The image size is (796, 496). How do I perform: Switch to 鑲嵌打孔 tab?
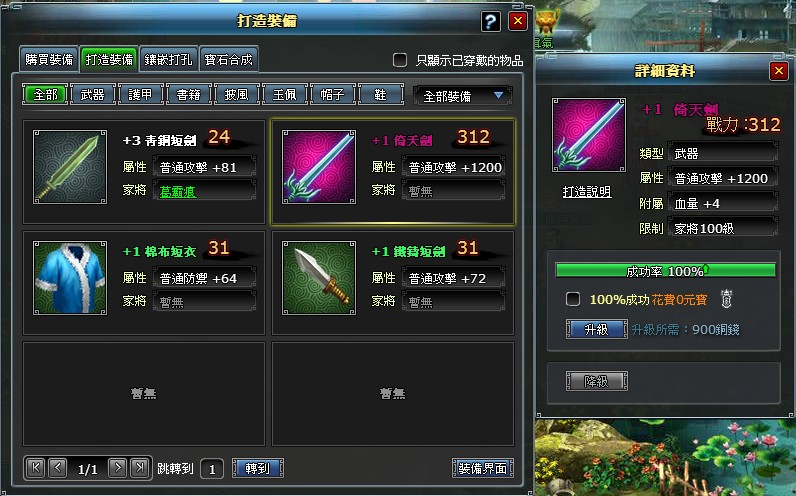click(x=169, y=60)
